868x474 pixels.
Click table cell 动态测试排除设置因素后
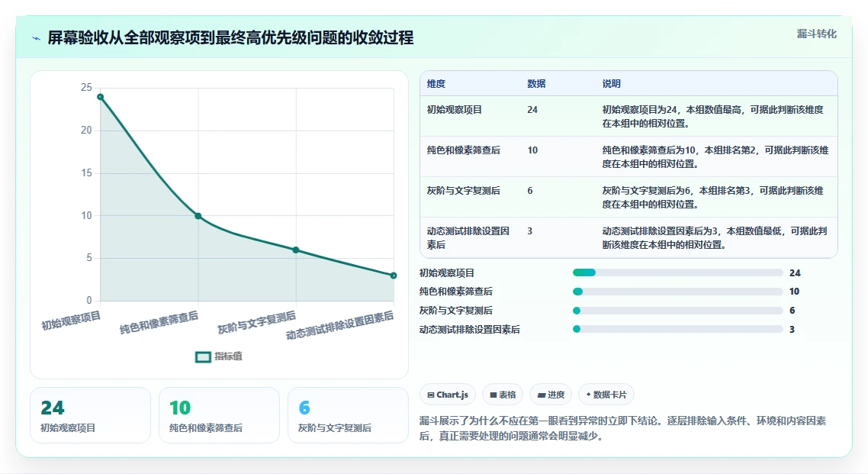[x=468, y=237]
